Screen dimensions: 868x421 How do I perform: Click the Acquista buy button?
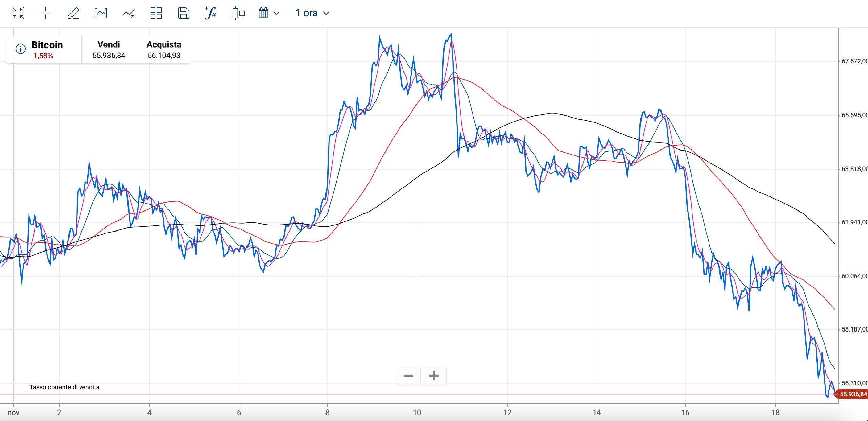(x=164, y=49)
